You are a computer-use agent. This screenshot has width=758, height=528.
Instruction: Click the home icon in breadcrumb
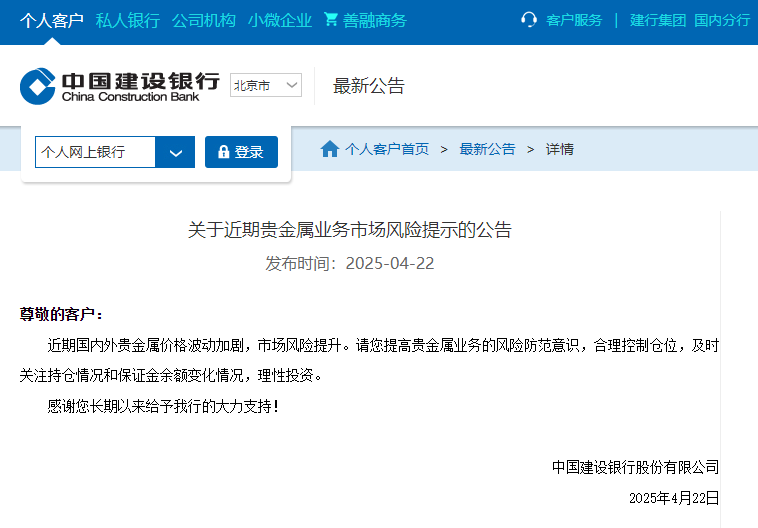click(330, 149)
